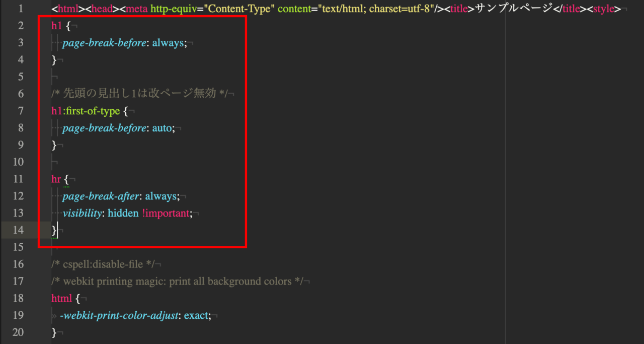Click the hidden value on line 13
Screen dimensions: 644x344
[123, 213]
